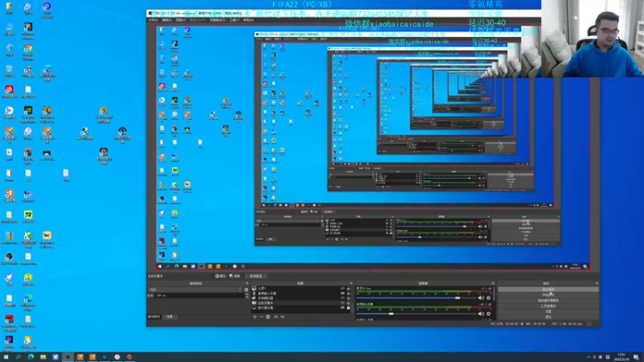Click the Start Recording button

[x=548, y=294]
